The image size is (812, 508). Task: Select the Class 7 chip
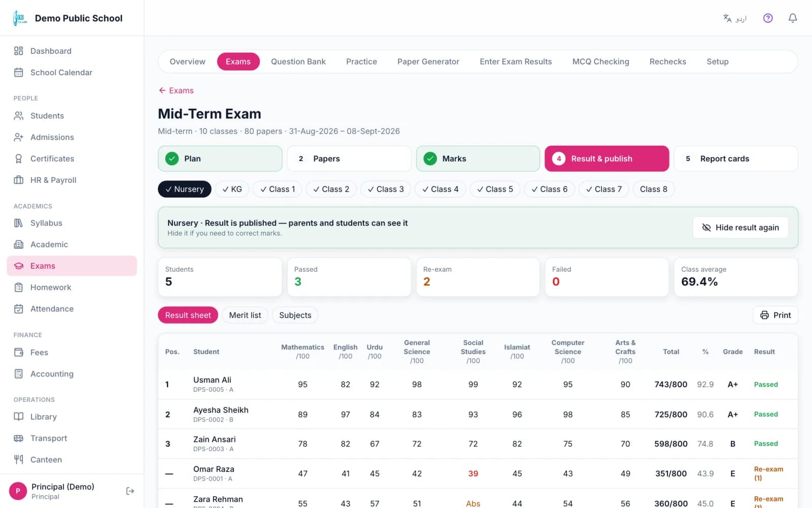[604, 189]
